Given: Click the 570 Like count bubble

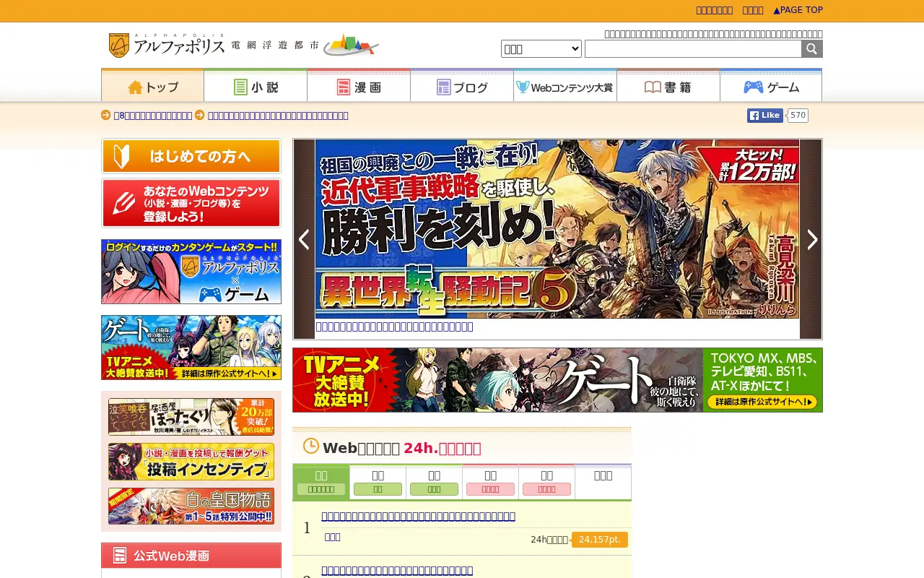Looking at the screenshot, I should (x=798, y=116).
